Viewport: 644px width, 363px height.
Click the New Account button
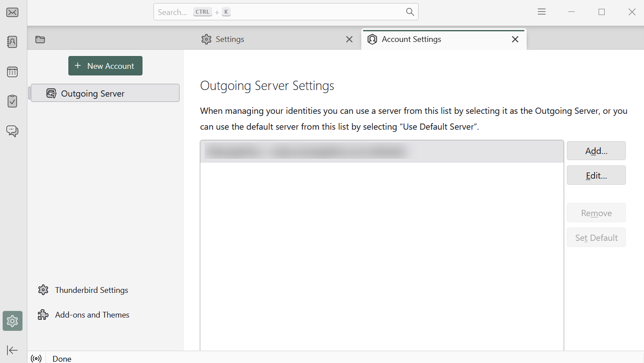coord(105,66)
